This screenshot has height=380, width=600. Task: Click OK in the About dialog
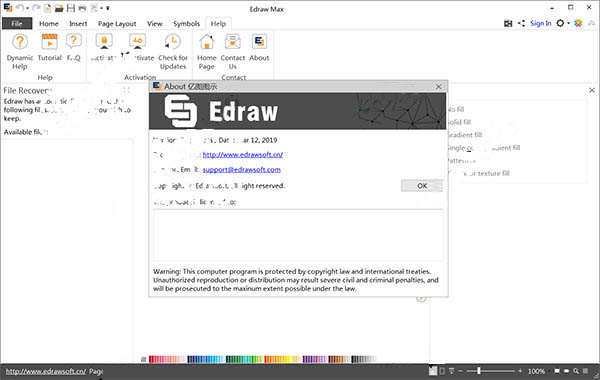coord(422,186)
